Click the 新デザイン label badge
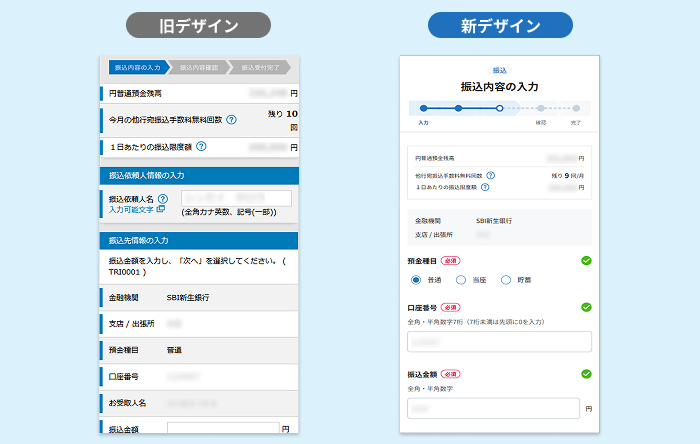The height and width of the screenshot is (444, 700). (x=500, y=25)
